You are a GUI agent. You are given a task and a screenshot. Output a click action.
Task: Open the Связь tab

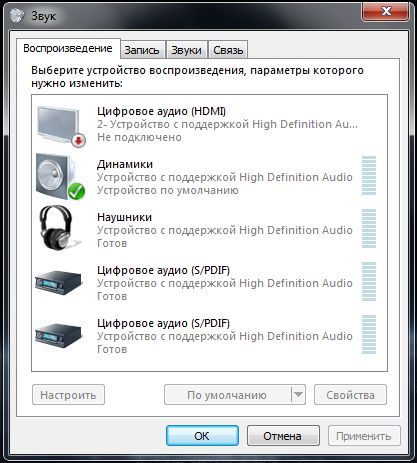tap(228, 50)
